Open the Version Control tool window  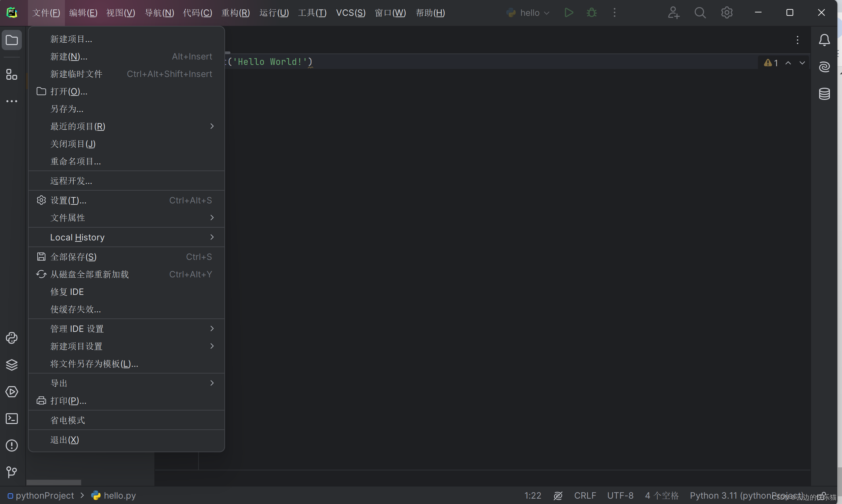tap(11, 472)
